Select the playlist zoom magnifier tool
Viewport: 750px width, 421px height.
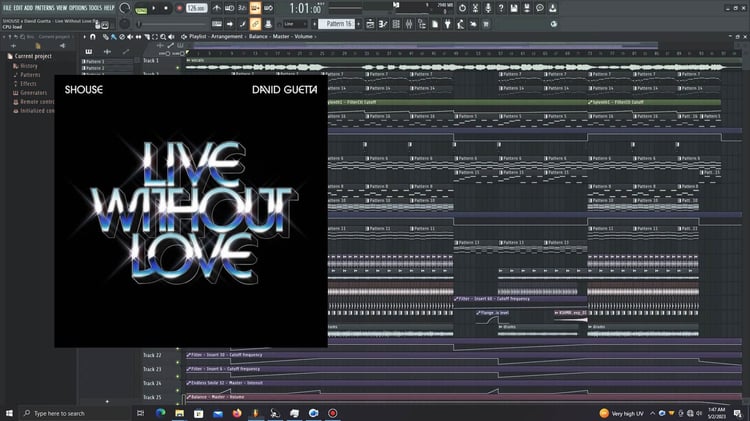[x=163, y=37]
